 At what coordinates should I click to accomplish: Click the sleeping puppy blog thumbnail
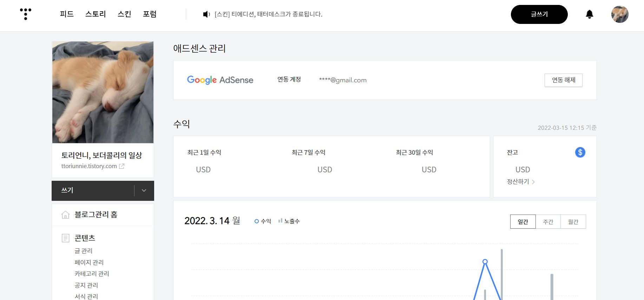pyautogui.click(x=103, y=92)
